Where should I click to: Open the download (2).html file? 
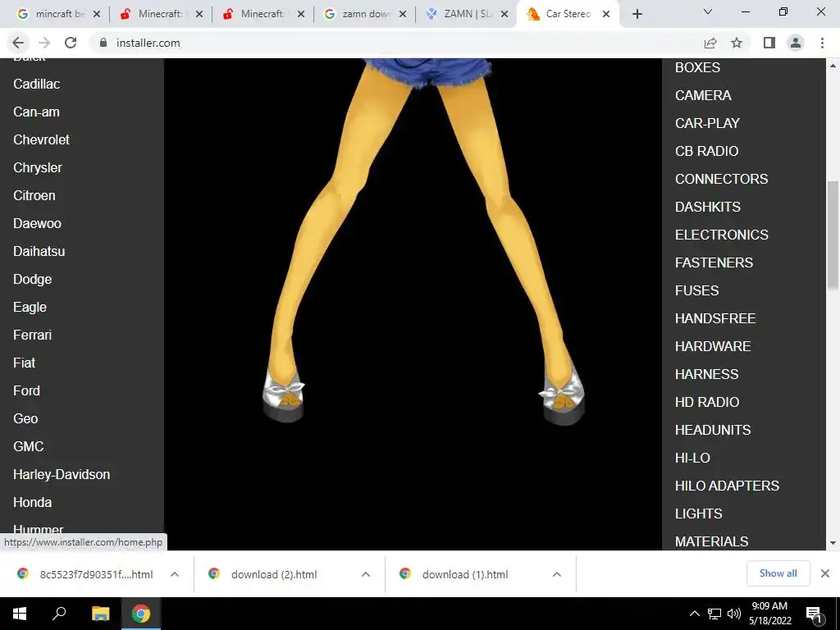pyautogui.click(x=274, y=574)
